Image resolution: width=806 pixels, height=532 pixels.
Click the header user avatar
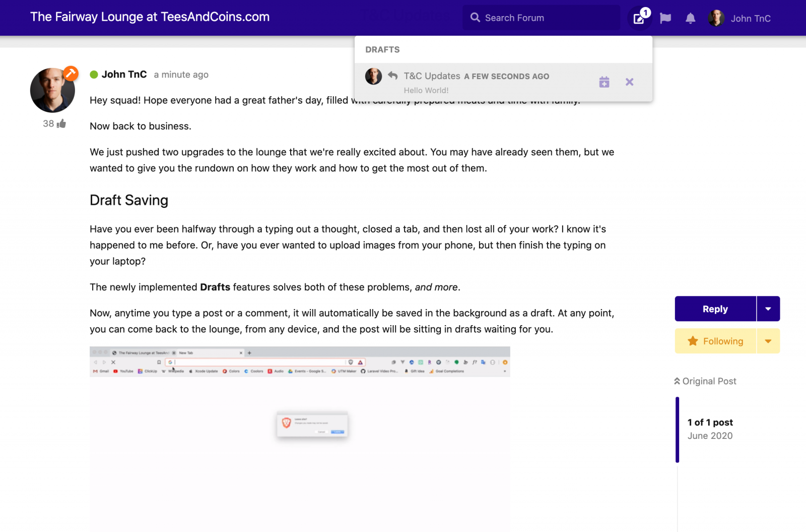click(x=716, y=18)
